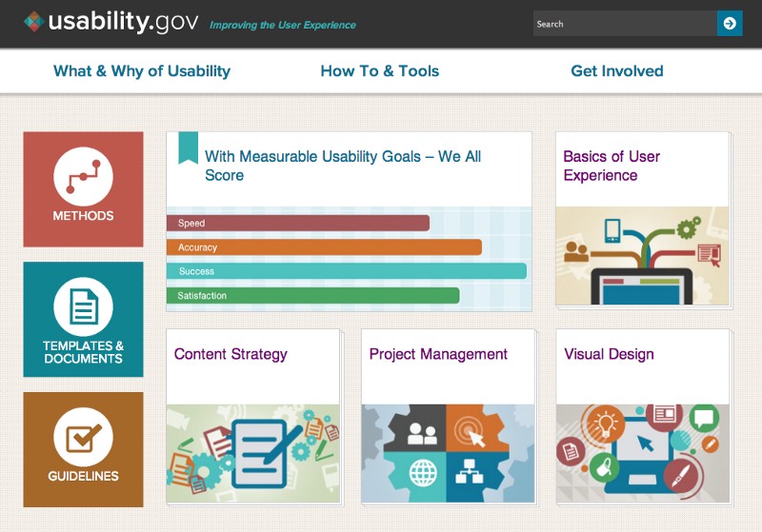Click the Project Management gears illustration

tap(448, 453)
